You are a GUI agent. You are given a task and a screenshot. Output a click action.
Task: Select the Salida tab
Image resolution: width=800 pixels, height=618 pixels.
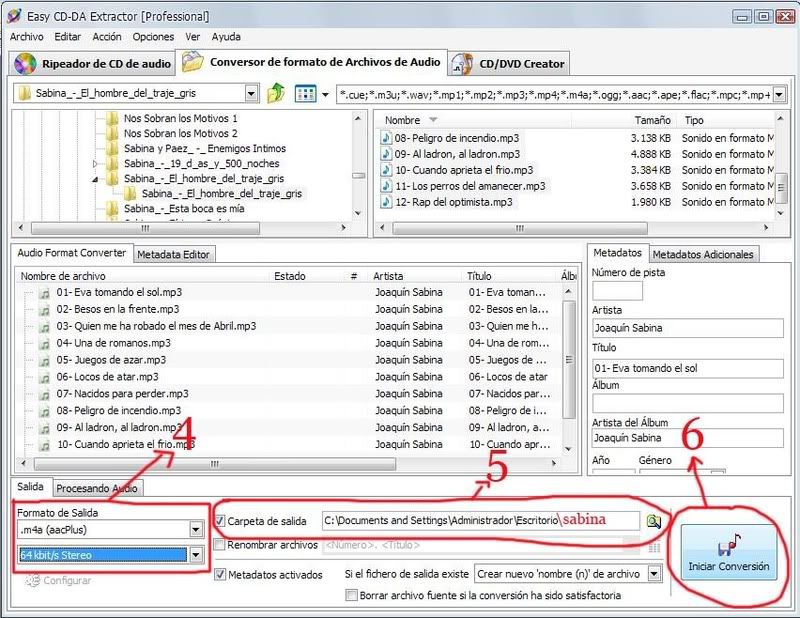tap(30, 487)
